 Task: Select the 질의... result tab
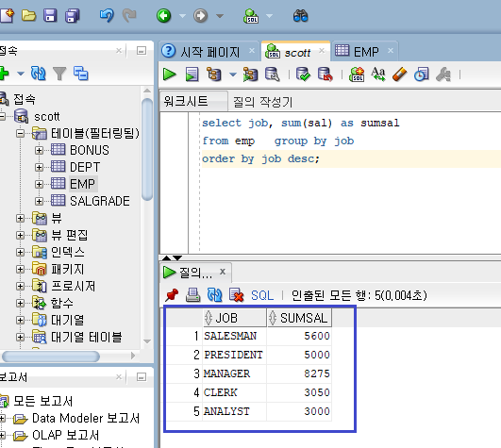pyautogui.click(x=195, y=273)
